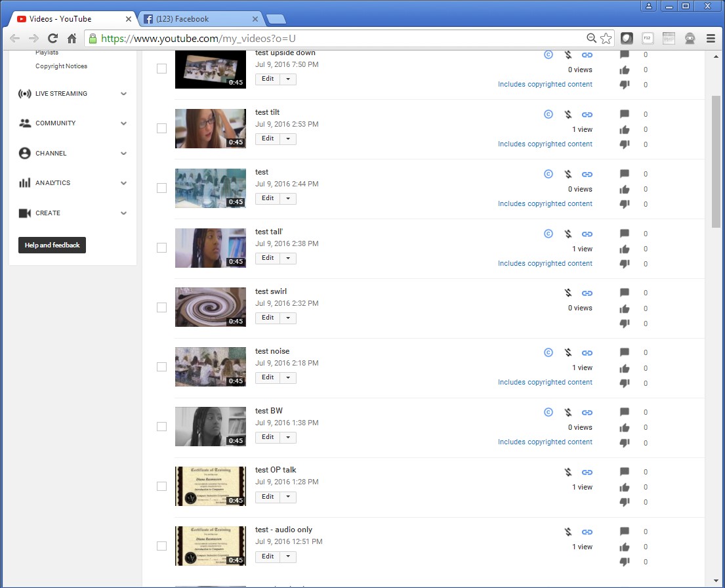The height and width of the screenshot is (588, 725).
Task: Open Copyright Notices in the sidebar
Action: coord(61,66)
